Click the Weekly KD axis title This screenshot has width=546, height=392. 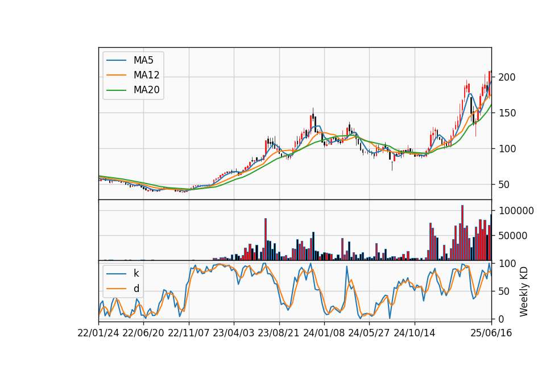524,291
